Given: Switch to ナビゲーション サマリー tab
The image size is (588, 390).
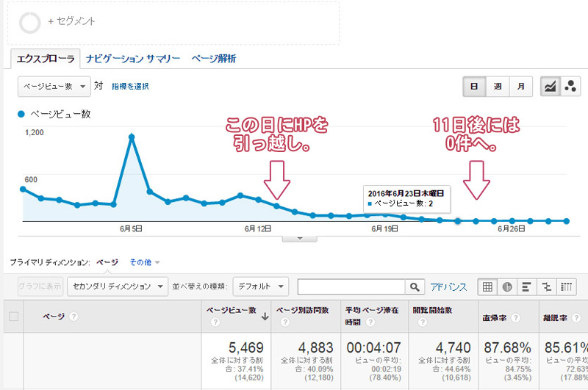Looking at the screenshot, I should 133,59.
